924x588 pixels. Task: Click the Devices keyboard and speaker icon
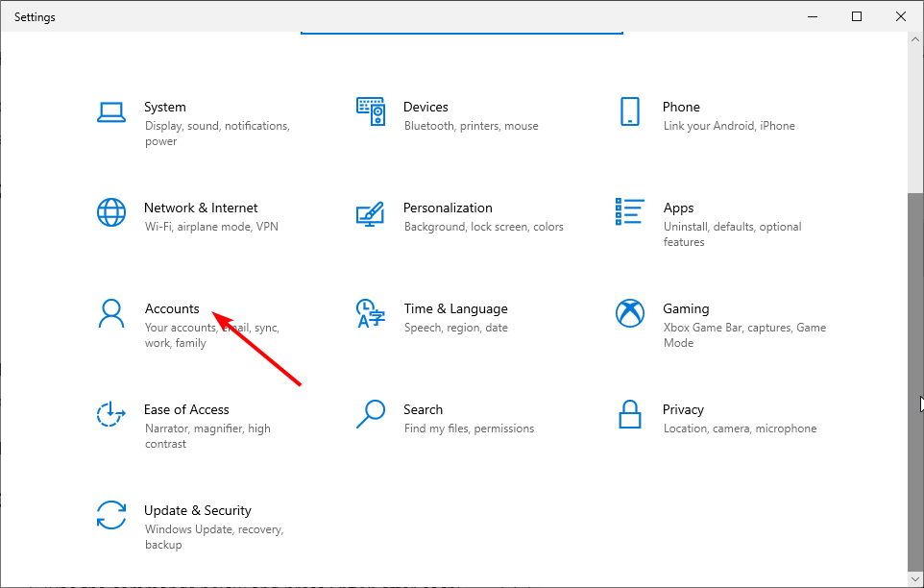point(371,111)
